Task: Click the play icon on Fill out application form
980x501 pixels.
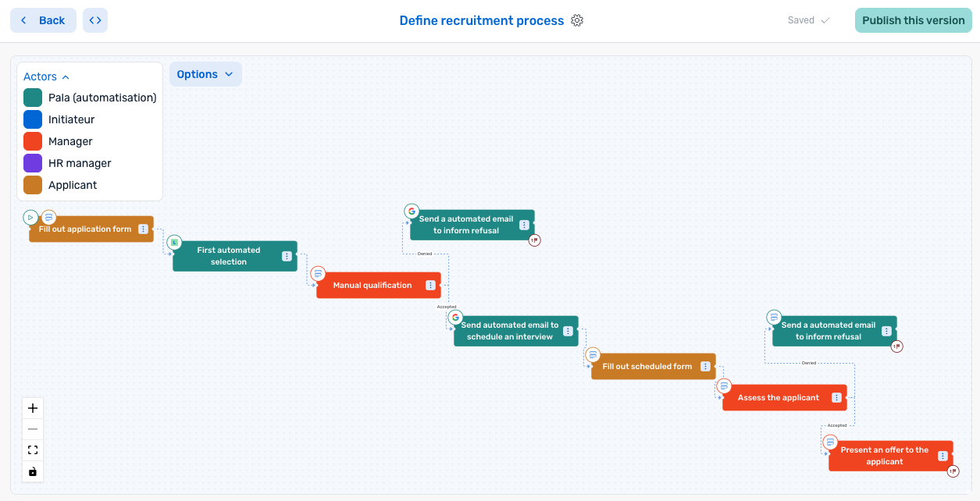Action: coord(30,217)
